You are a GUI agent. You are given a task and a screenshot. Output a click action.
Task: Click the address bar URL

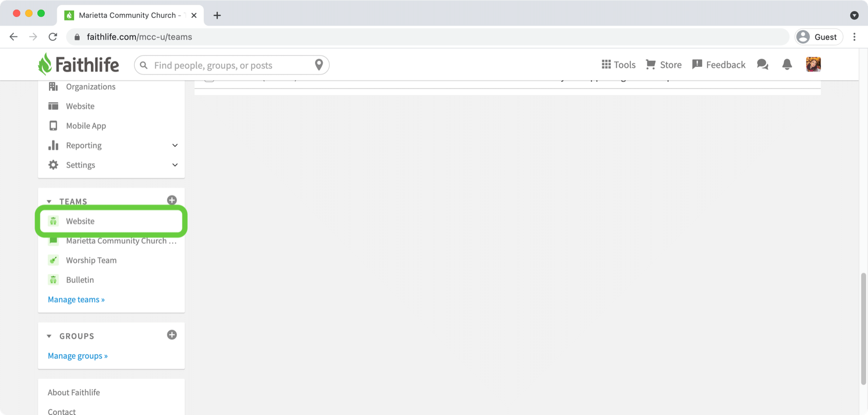139,37
